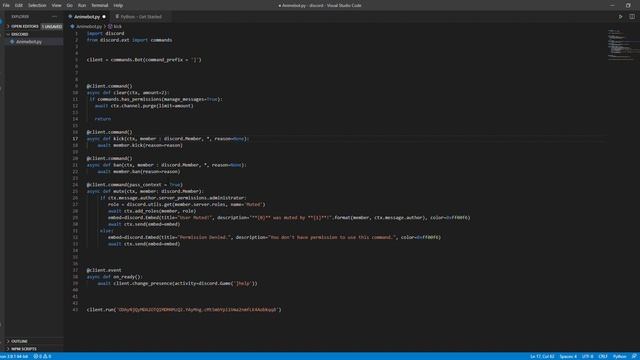
Task: Open the Run menu
Action: click(82, 5)
